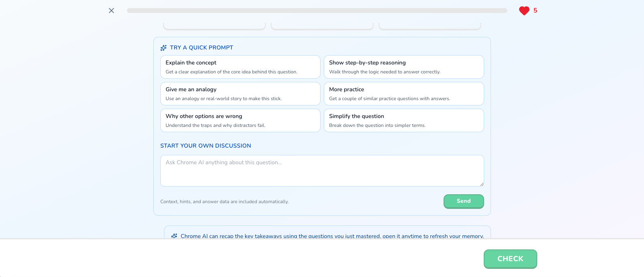The height and width of the screenshot is (277, 644).
Task: Focus the Ask Chrome AI text box
Action: pyautogui.click(x=322, y=170)
